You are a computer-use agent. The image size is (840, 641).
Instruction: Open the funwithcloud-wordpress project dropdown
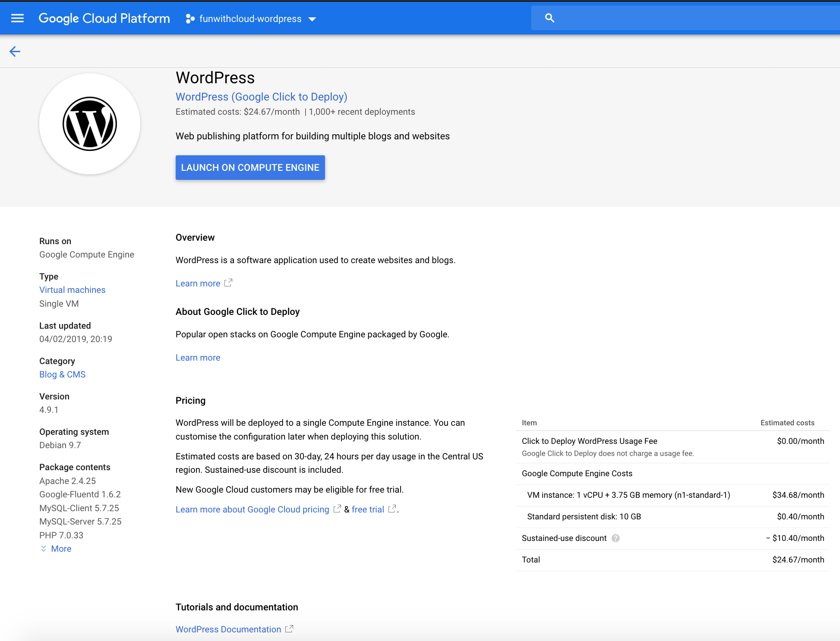(250, 19)
